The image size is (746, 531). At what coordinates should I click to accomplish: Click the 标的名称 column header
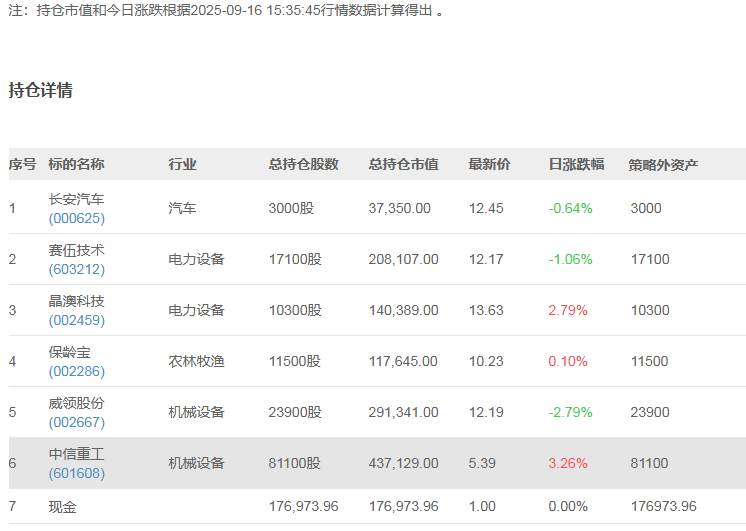pyautogui.click(x=76, y=164)
